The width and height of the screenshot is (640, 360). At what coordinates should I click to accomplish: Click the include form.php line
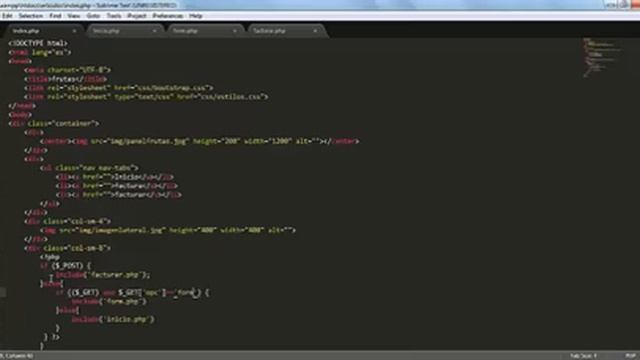(109, 302)
